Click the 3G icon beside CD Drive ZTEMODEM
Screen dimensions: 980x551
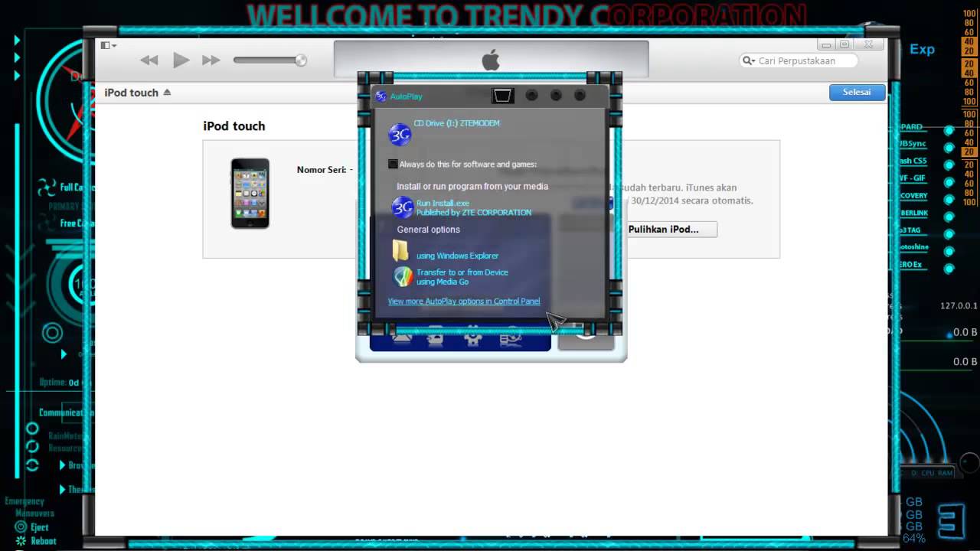click(x=400, y=135)
